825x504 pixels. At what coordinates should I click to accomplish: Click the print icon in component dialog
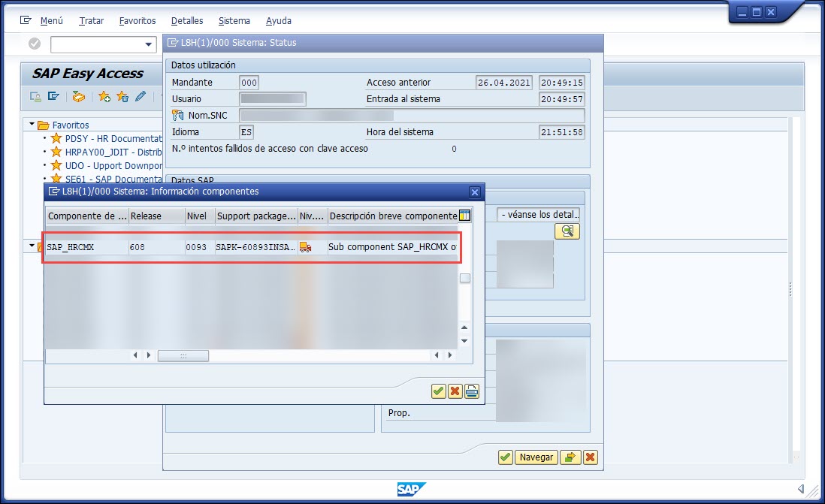click(x=471, y=391)
